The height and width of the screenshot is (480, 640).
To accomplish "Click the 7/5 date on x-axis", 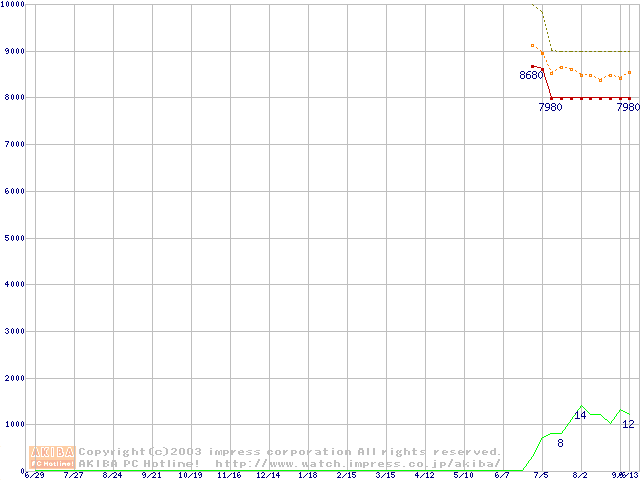I will [541, 475].
